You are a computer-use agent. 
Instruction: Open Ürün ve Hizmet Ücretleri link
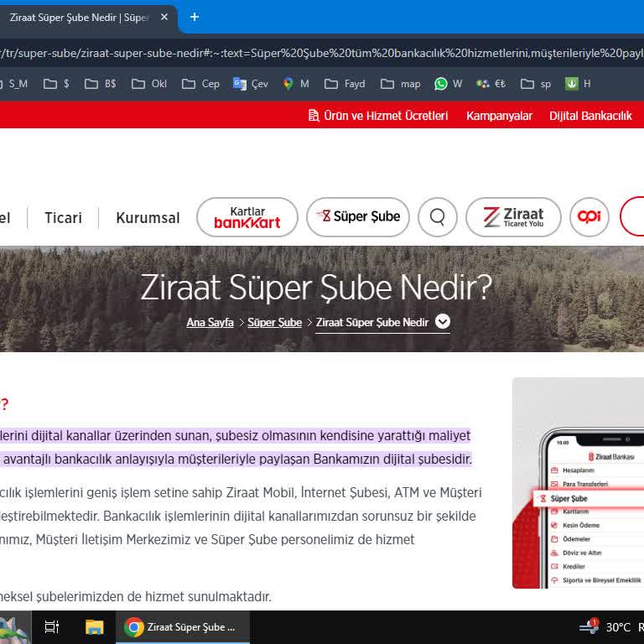click(x=386, y=116)
